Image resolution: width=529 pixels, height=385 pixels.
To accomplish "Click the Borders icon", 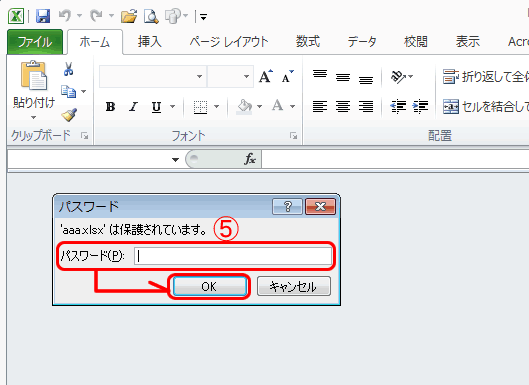I will [200, 107].
